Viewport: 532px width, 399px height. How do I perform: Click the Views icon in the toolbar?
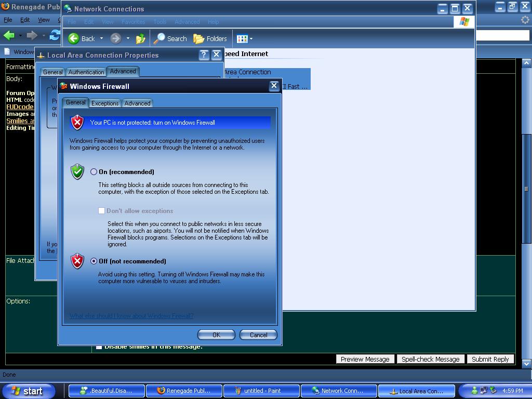tap(242, 38)
